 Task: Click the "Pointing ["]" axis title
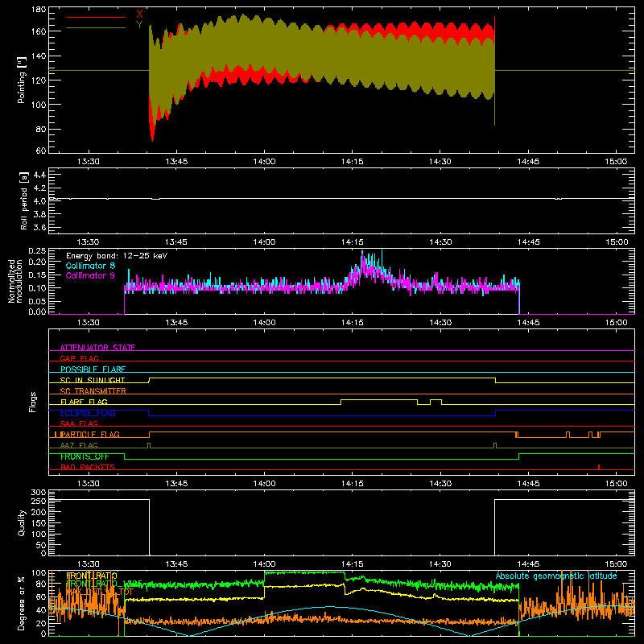(x=22, y=80)
